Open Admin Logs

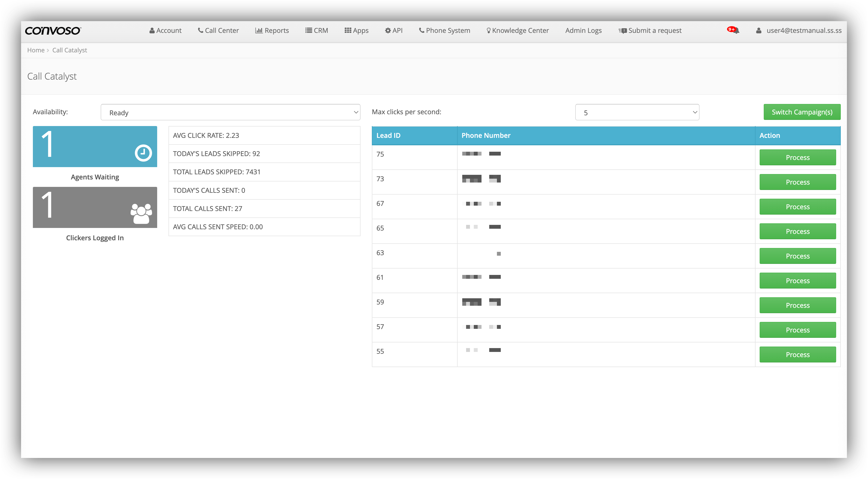click(583, 31)
